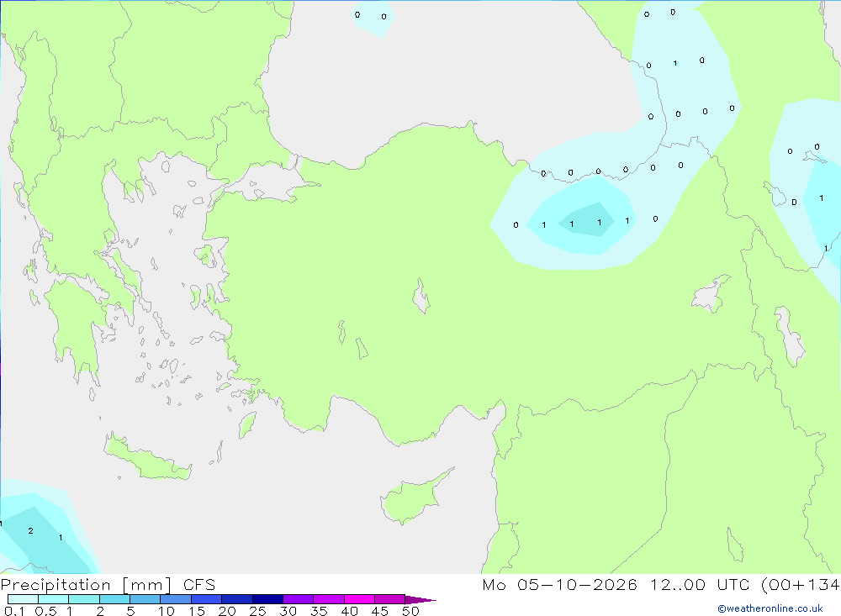Click the purple arrow above-50 legend tip
The image size is (841, 616).
point(420,600)
